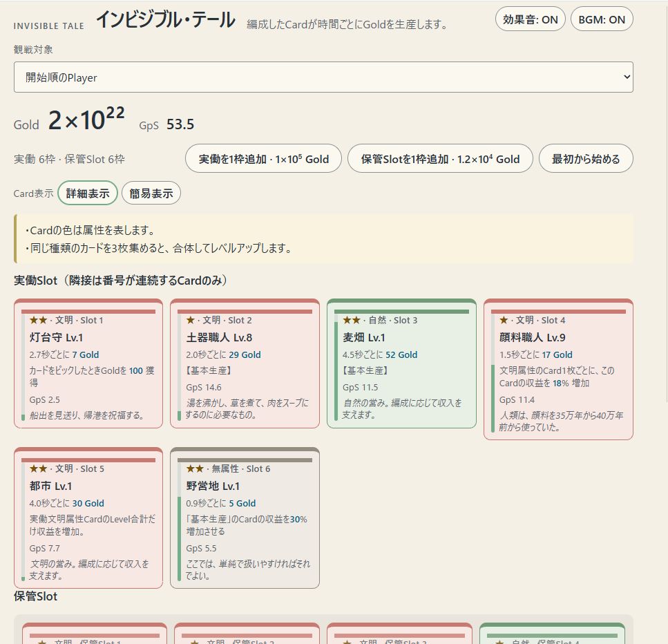Image resolution: width=668 pixels, height=644 pixels.
Task: Toggle the BGM ON button
Action: pyautogui.click(x=602, y=19)
